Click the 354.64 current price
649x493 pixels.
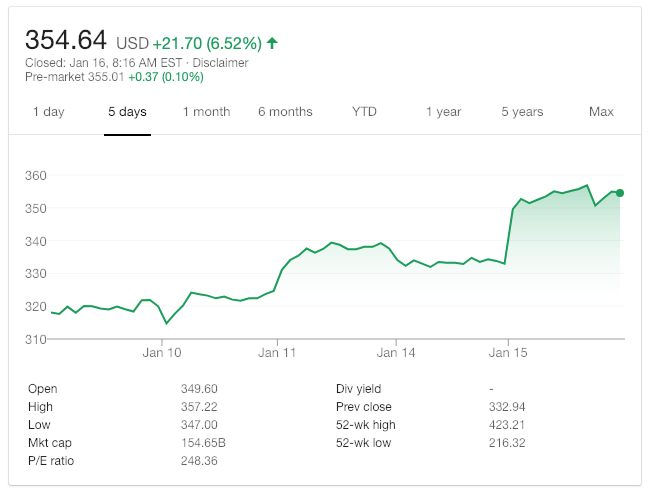tap(66, 41)
